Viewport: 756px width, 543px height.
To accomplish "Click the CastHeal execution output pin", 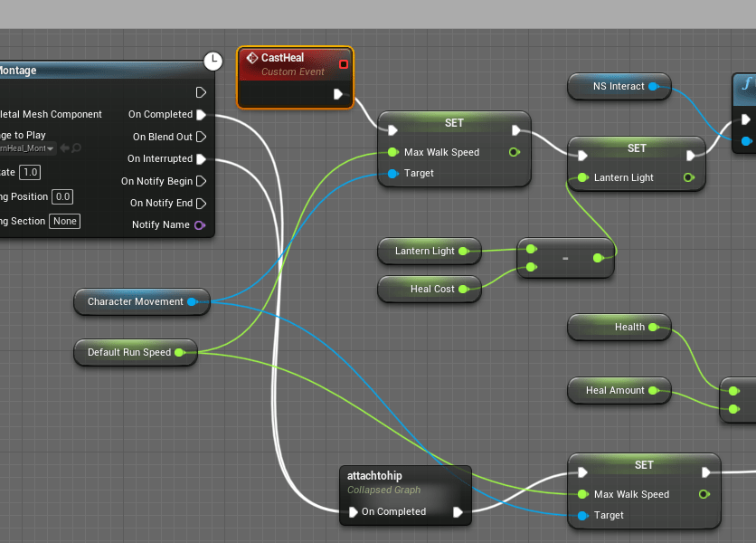I will point(338,94).
